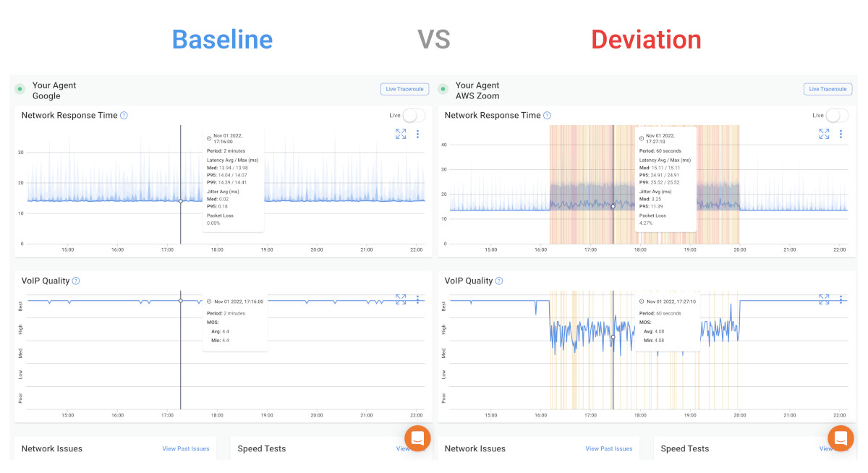868x473 pixels.
Task: Open options menu on deviation VoIP Quality chart
Action: pos(841,299)
